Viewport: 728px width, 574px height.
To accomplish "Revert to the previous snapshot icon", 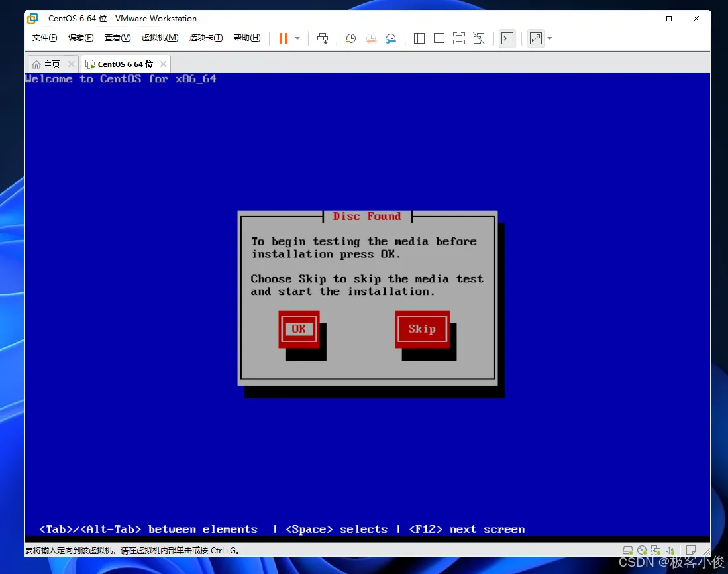I will (x=371, y=38).
